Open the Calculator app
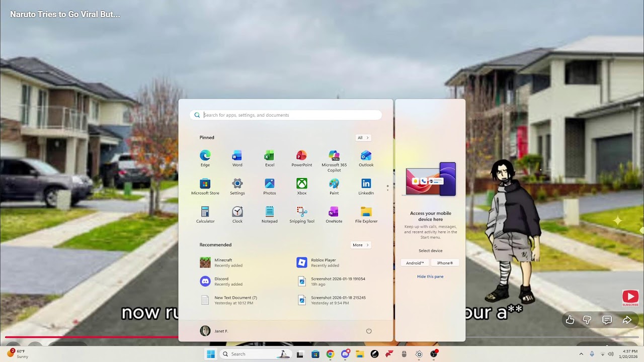 pyautogui.click(x=205, y=215)
